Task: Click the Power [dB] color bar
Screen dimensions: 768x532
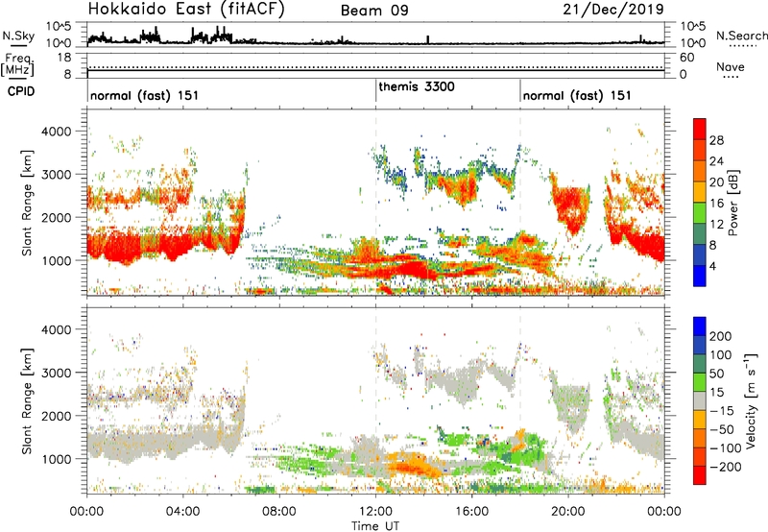Action: [x=700, y=203]
